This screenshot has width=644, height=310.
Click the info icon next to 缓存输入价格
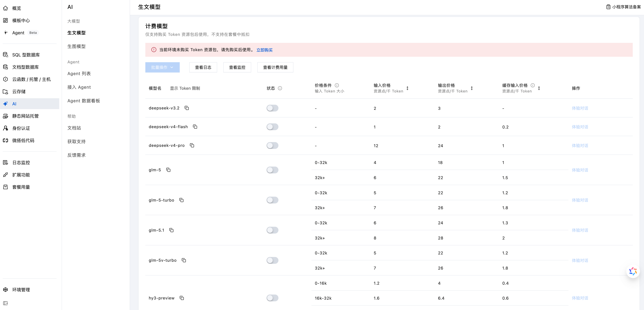coord(533,85)
